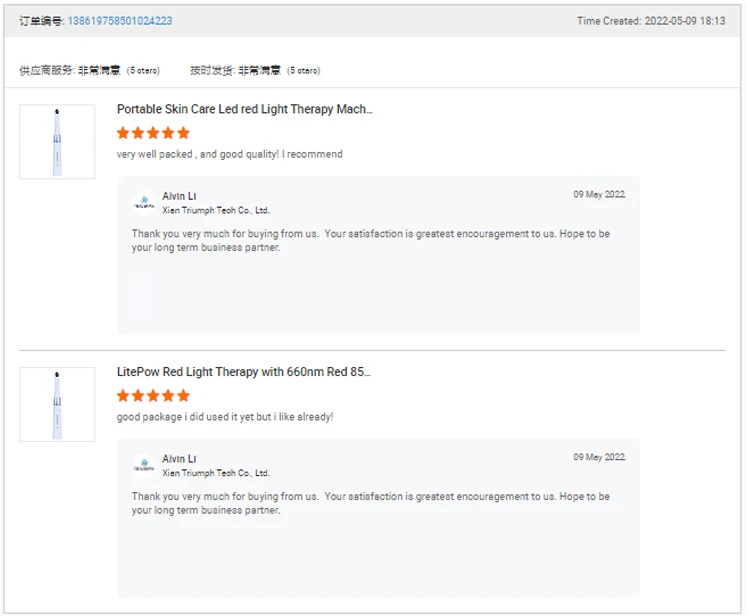The height and width of the screenshot is (616, 750).
Task: Click the 09 May 2022 date in first reply
Action: (x=599, y=195)
